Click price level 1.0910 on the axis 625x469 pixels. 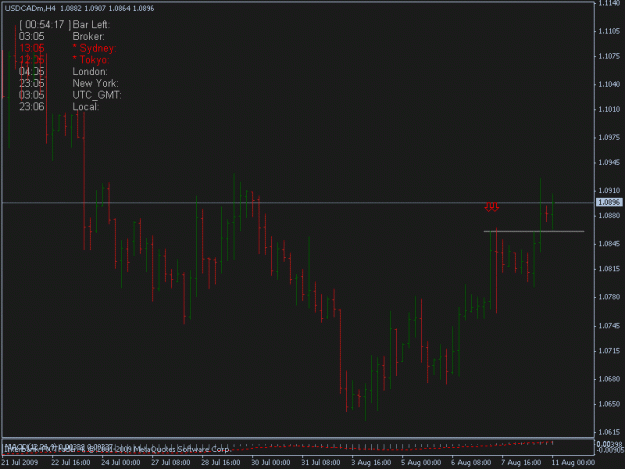[x=609, y=190]
